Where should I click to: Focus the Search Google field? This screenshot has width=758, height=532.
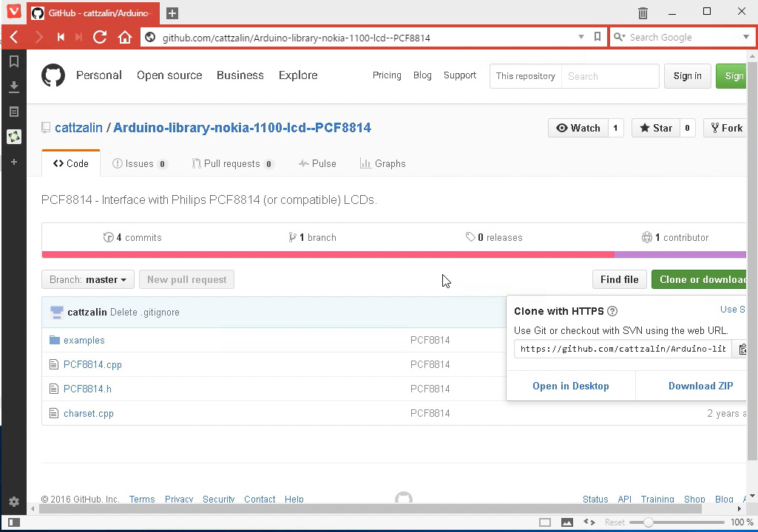coord(683,37)
